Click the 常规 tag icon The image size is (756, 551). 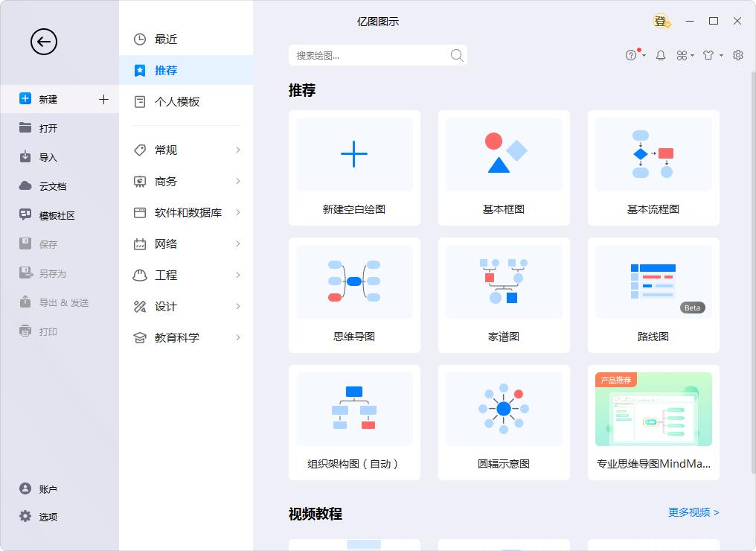[x=140, y=150]
